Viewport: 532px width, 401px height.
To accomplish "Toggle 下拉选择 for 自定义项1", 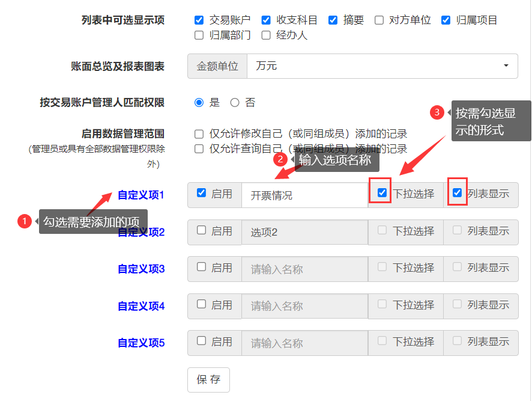I will [x=382, y=193].
